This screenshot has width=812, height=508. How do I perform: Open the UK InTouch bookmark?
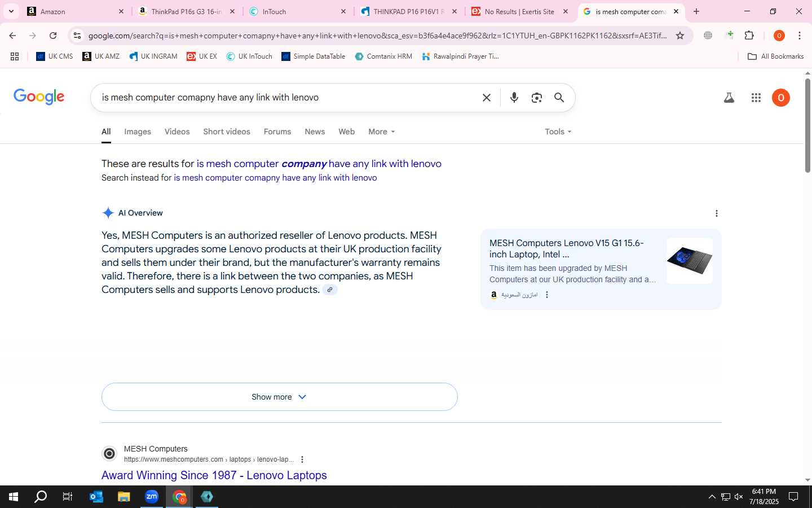pyautogui.click(x=249, y=56)
